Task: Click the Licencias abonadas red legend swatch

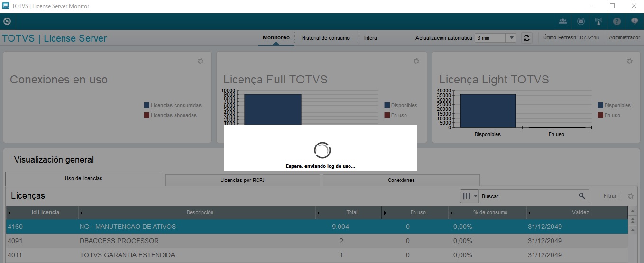Action: pyautogui.click(x=147, y=115)
